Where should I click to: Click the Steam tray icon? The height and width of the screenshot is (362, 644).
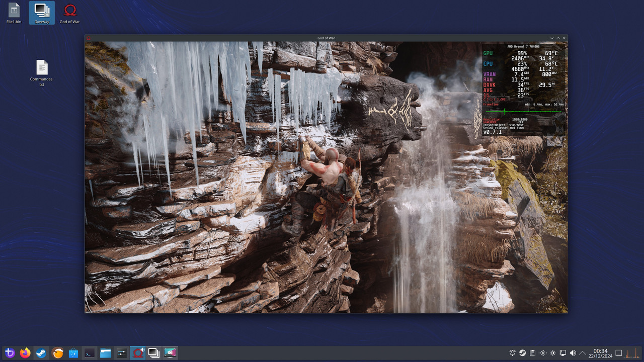(523, 353)
